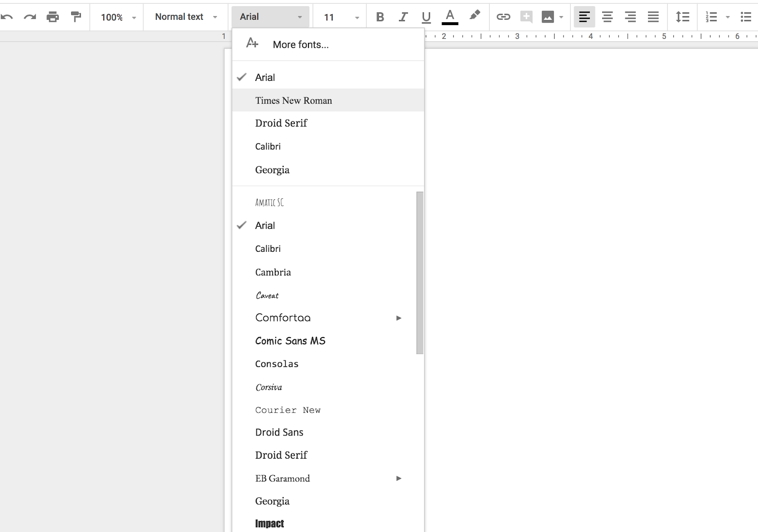The width and height of the screenshot is (758, 532).
Task: Choose Times New Roman from recent fonts
Action: (293, 100)
